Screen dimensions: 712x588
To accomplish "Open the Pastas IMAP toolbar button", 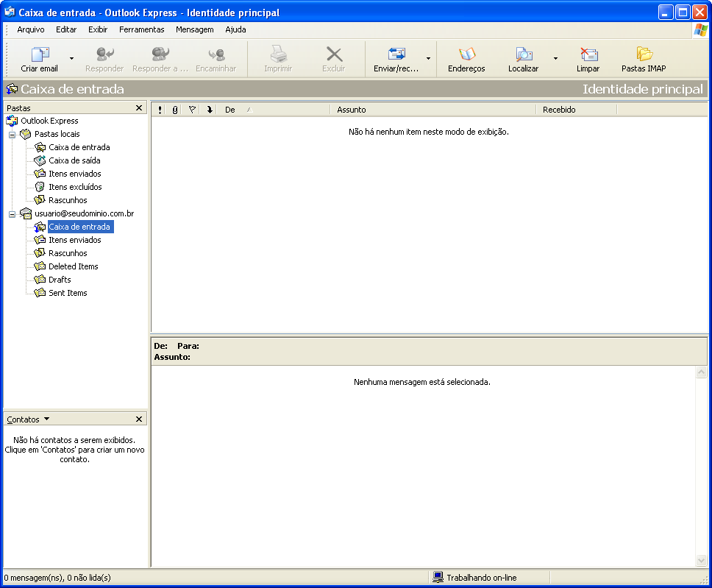I will pyautogui.click(x=644, y=55).
